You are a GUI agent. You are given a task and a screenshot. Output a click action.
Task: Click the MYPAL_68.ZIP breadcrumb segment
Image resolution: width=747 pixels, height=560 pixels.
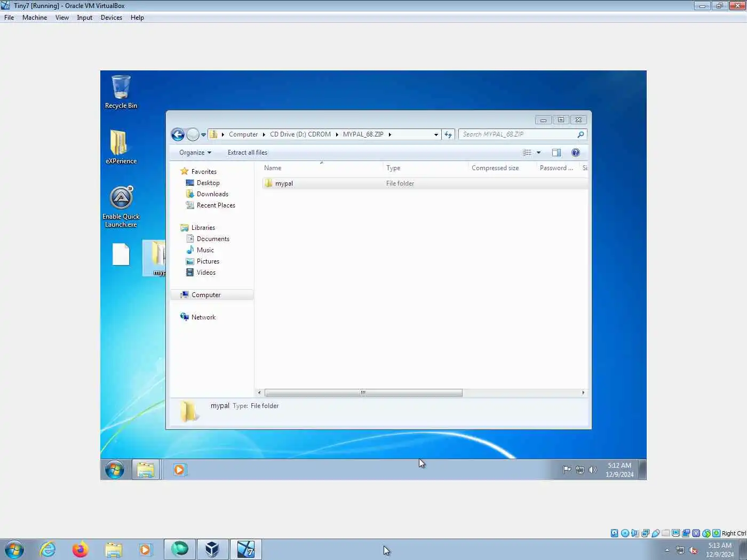tap(363, 134)
